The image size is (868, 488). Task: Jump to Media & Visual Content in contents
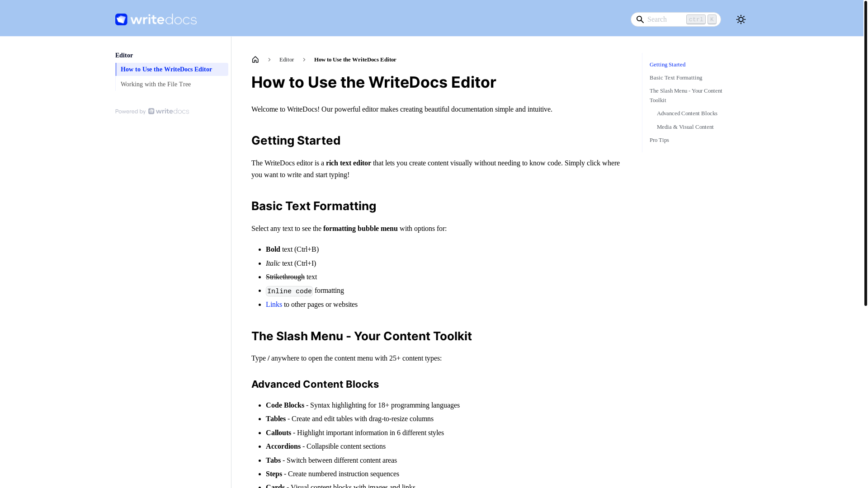coord(685,127)
